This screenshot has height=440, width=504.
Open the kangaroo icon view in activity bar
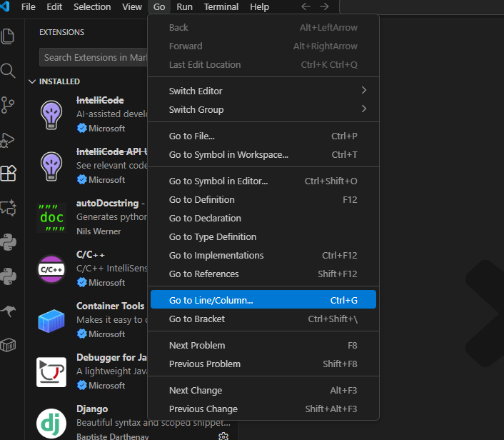(8, 311)
